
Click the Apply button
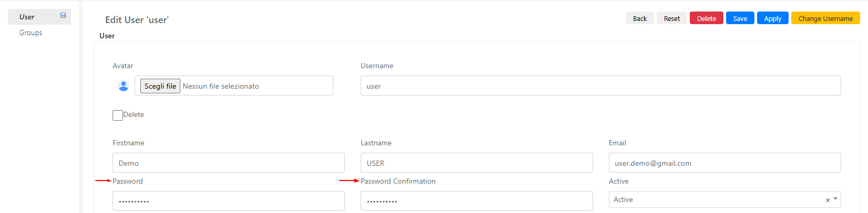tap(773, 18)
